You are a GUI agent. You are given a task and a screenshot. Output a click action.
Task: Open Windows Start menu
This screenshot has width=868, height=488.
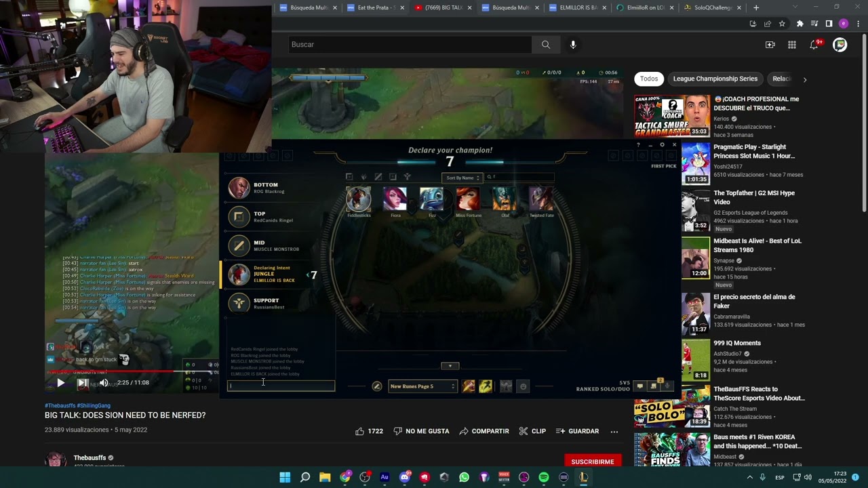click(x=285, y=477)
